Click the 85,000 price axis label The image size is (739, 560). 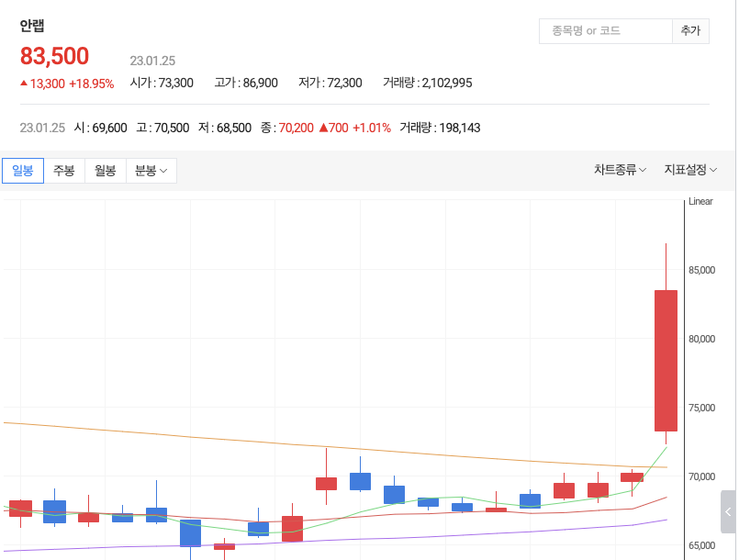[701, 270]
